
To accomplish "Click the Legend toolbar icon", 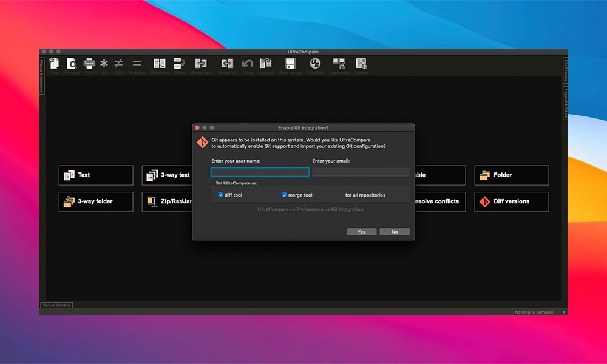I will (x=361, y=64).
